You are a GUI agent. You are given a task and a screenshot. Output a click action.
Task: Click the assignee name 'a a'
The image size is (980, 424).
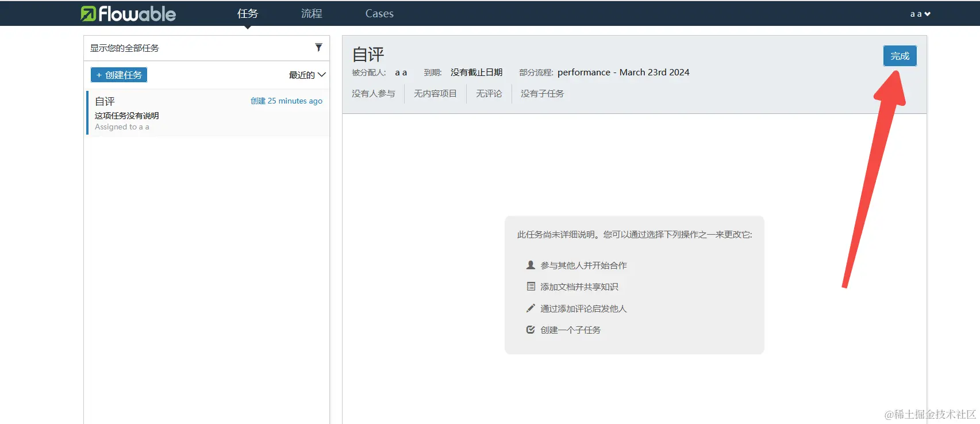point(401,72)
